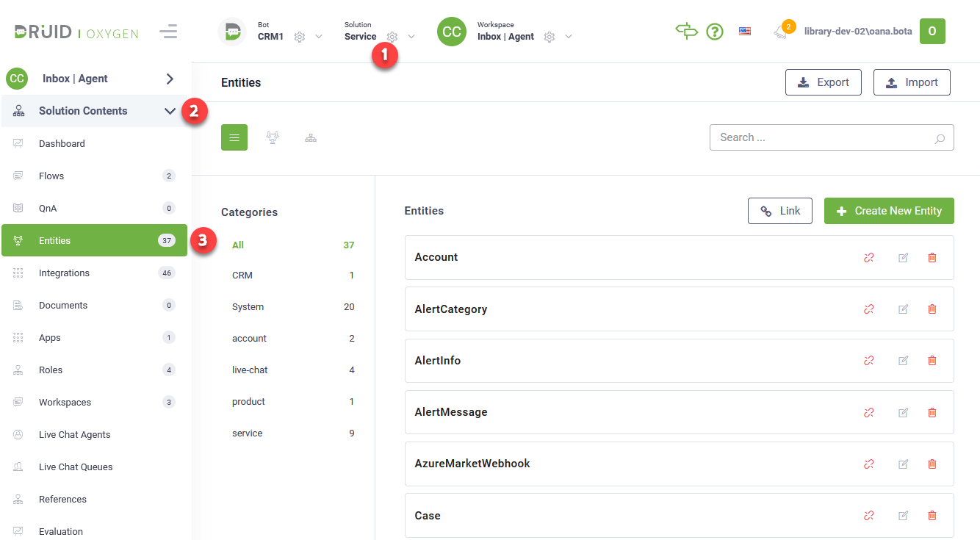Expand Inbox | Agent sidebar chevron

point(170,79)
